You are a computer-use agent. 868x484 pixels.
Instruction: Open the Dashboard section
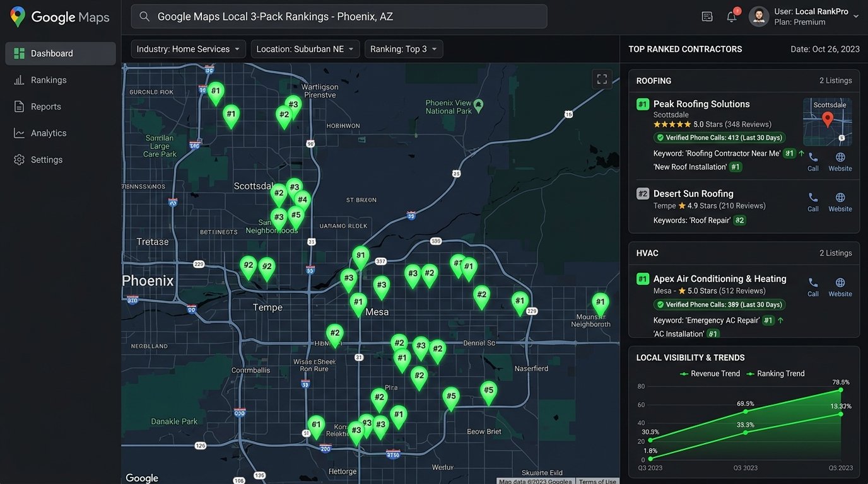click(x=61, y=54)
